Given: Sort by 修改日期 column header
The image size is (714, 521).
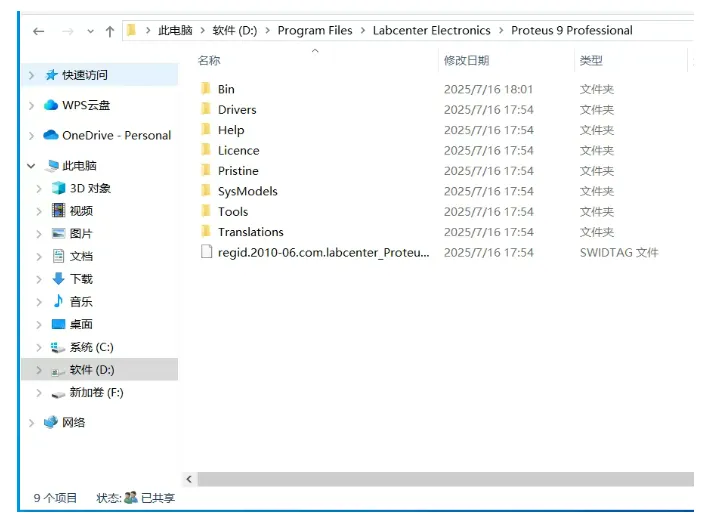Looking at the screenshot, I should pyautogui.click(x=466, y=60).
